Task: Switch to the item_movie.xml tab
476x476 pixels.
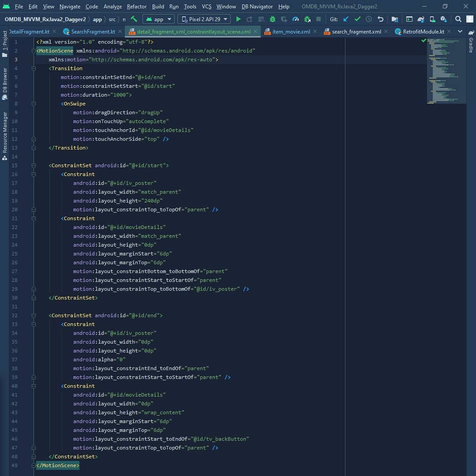Action: click(x=291, y=32)
